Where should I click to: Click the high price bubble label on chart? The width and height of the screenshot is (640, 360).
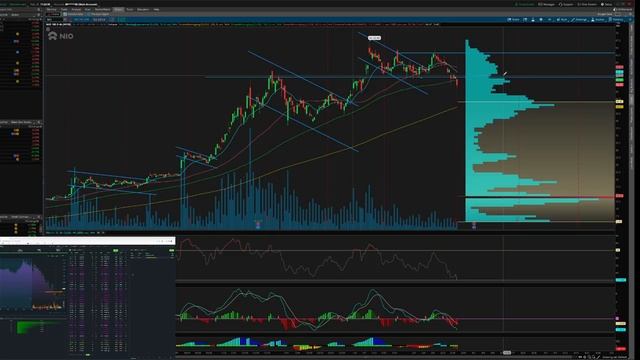374,38
